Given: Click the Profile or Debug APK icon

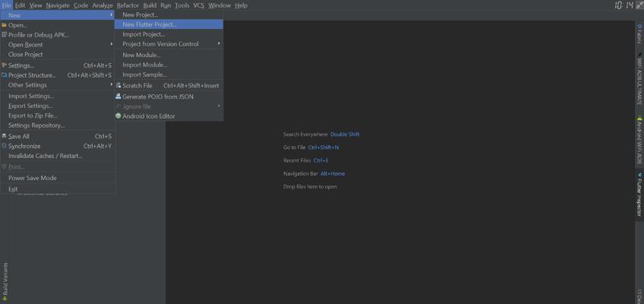Looking at the screenshot, I should point(4,35).
